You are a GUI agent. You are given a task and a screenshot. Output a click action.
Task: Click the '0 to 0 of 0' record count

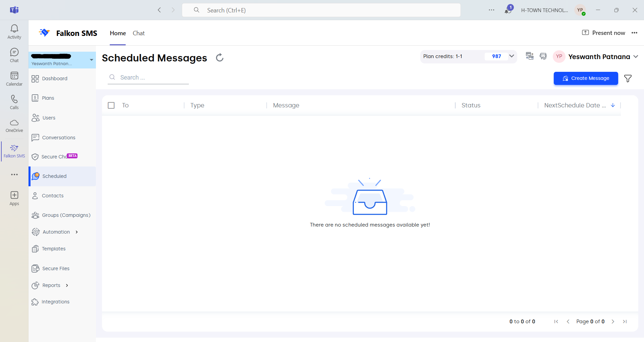522,322
